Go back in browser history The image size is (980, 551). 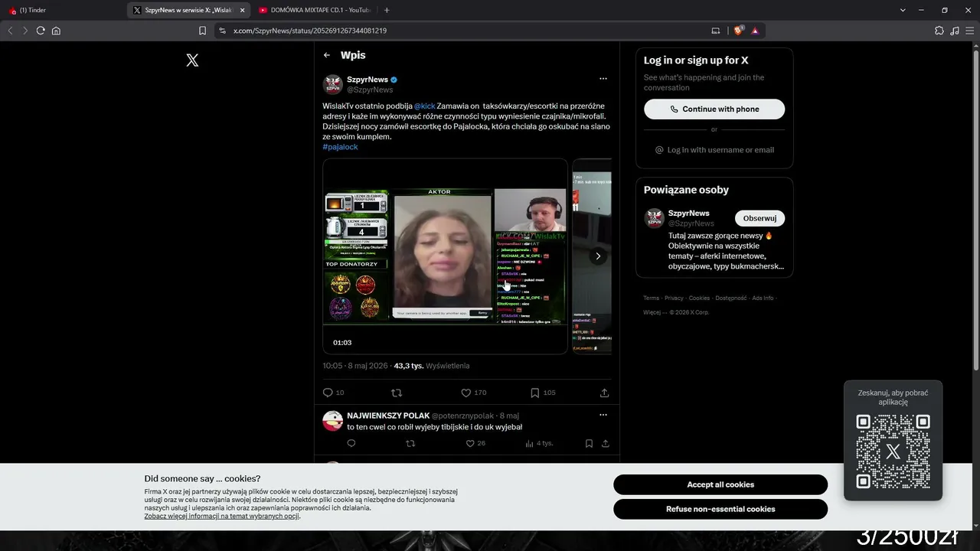(x=10, y=31)
